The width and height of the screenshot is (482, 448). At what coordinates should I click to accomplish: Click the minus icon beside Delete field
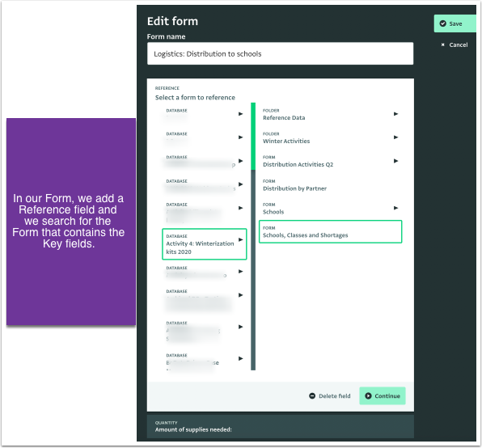(x=312, y=395)
